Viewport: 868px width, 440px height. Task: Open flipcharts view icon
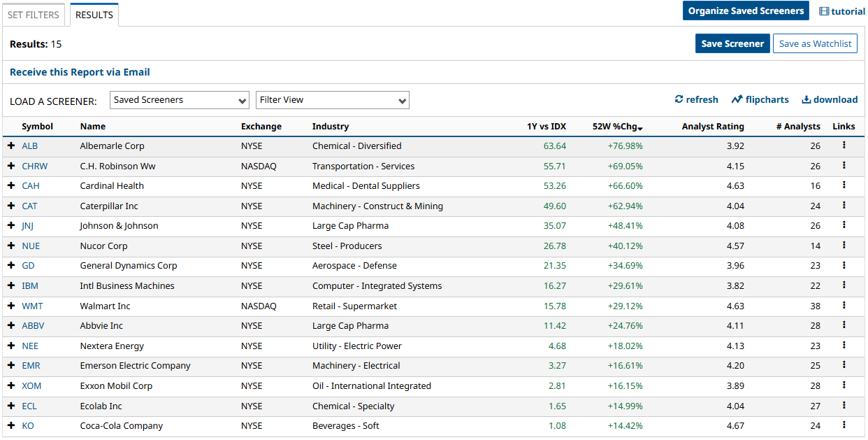pos(737,99)
